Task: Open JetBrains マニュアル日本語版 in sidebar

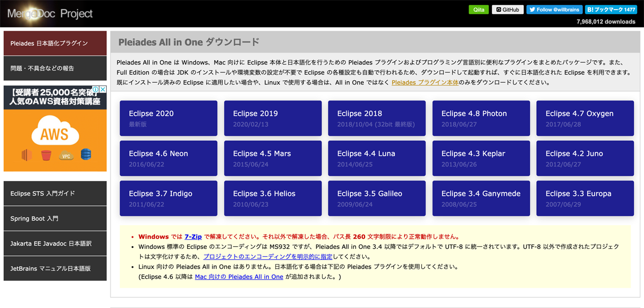Action: (x=55, y=268)
